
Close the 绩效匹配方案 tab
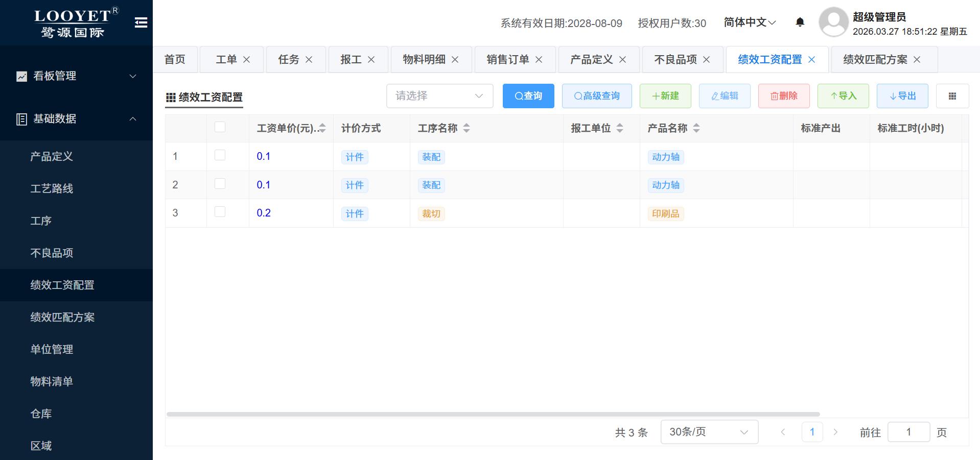917,60
